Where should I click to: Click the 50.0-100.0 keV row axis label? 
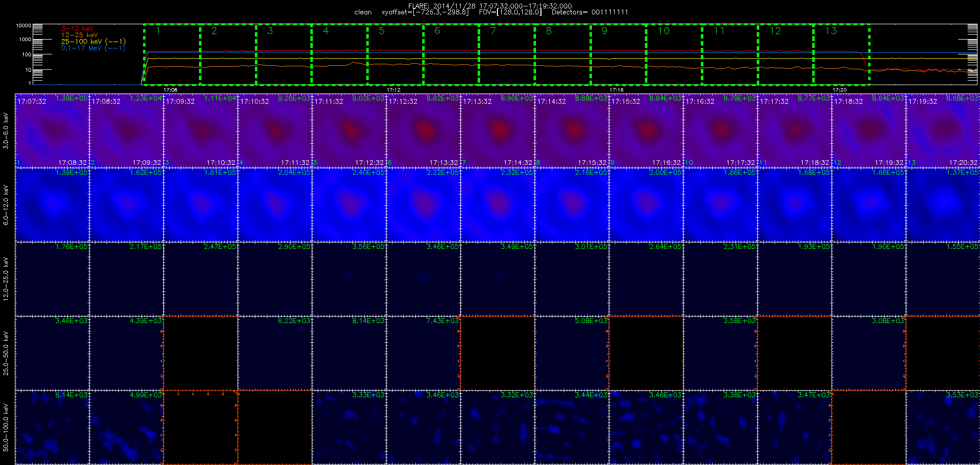[x=6, y=427]
